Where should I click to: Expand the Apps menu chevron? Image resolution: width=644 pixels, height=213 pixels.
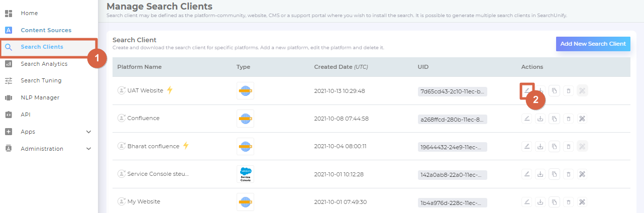(89, 132)
